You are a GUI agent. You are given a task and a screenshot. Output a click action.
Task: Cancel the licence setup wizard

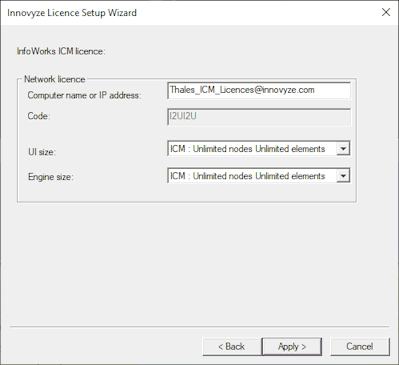[360, 347]
